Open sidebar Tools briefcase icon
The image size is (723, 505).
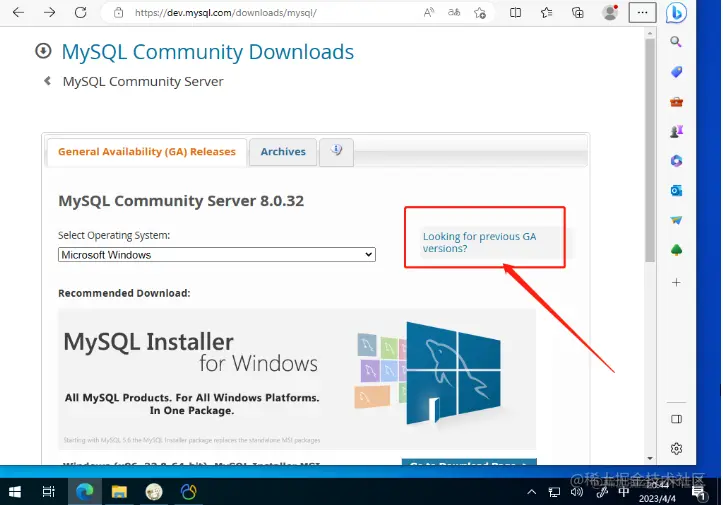pyautogui.click(x=676, y=101)
